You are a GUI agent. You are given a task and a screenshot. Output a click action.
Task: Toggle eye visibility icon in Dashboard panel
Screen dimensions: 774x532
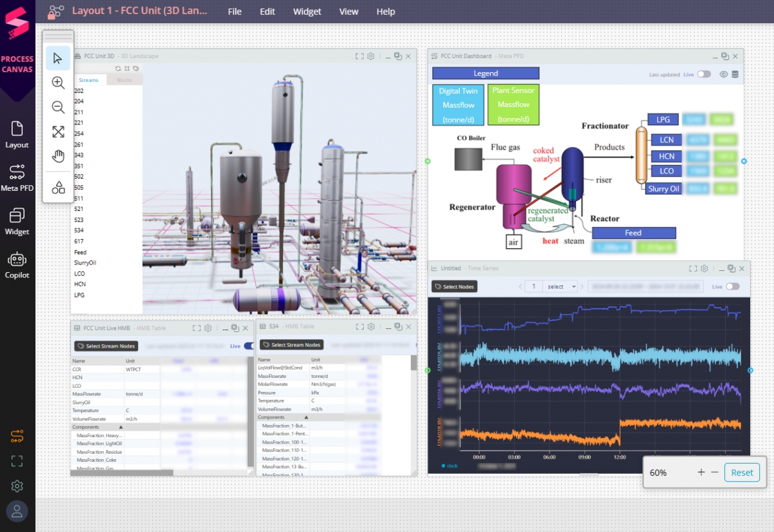[724, 74]
